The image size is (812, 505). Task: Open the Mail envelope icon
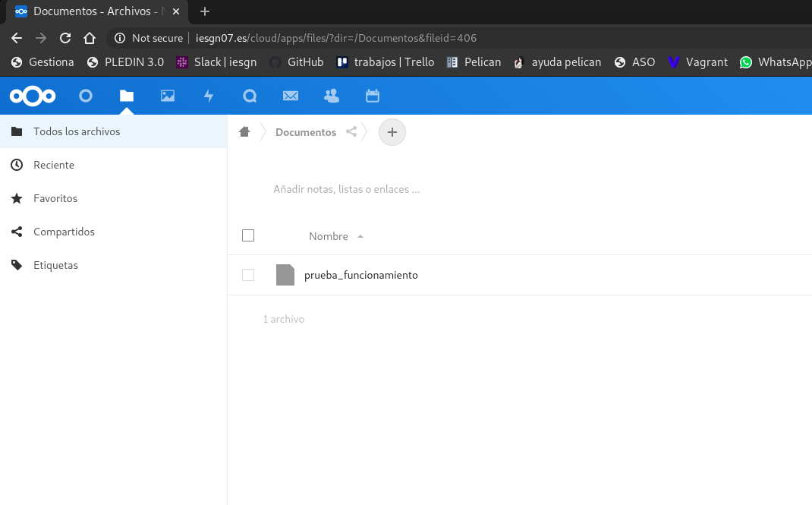coord(290,96)
